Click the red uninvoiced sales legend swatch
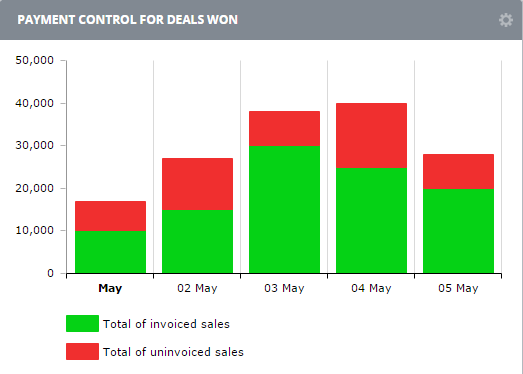 [x=82, y=351]
